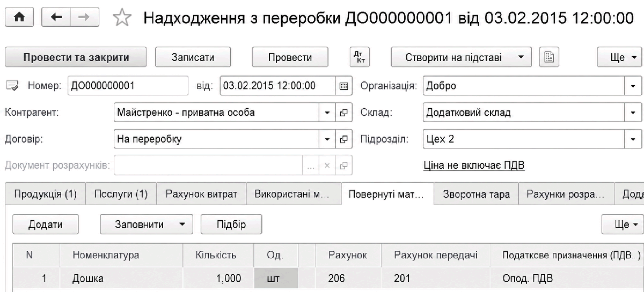This screenshot has width=644, height=292.
Task: Select the unit cell 'шт'
Action: pos(275,279)
